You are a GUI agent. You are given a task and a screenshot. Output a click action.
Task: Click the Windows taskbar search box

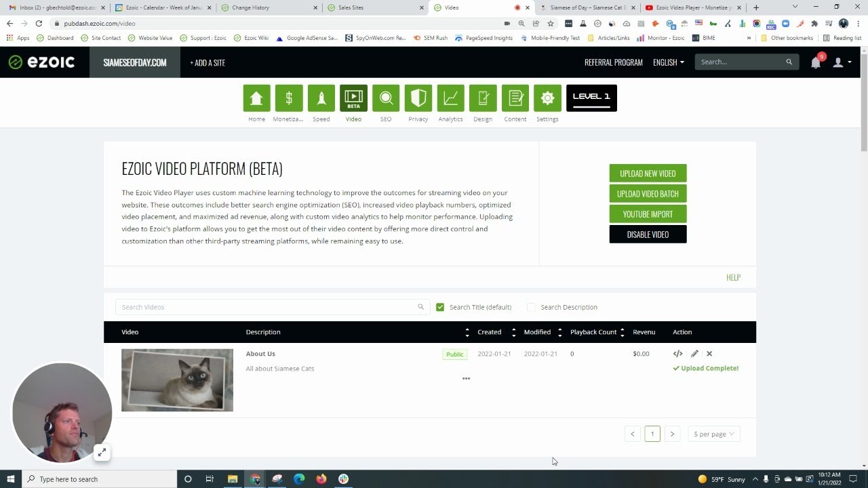[99, 479]
